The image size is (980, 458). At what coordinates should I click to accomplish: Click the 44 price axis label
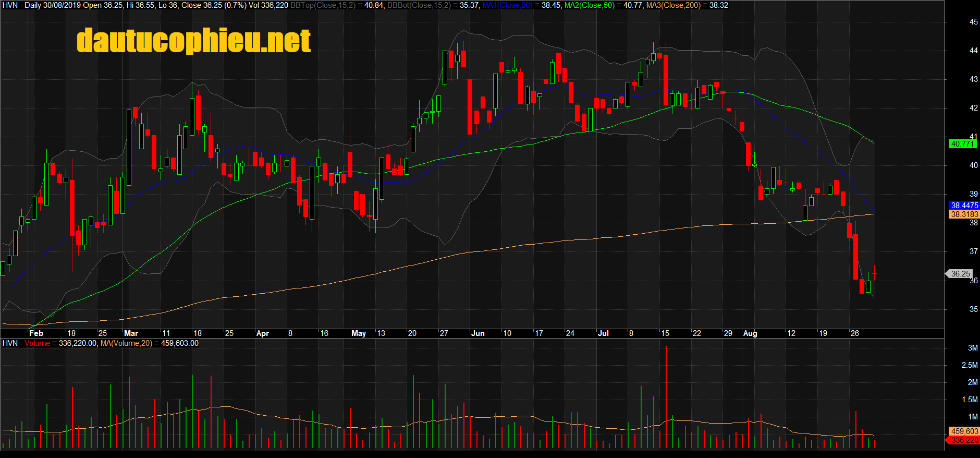tap(974, 51)
